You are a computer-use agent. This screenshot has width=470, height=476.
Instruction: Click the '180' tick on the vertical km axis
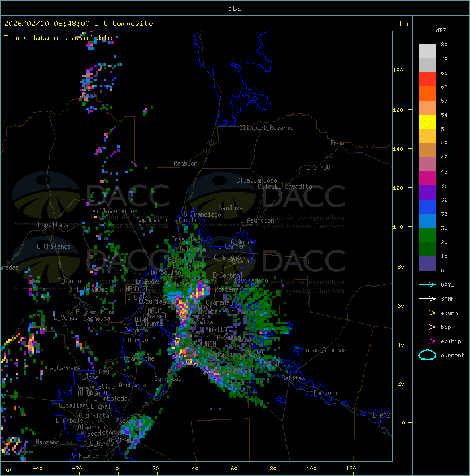click(x=398, y=71)
